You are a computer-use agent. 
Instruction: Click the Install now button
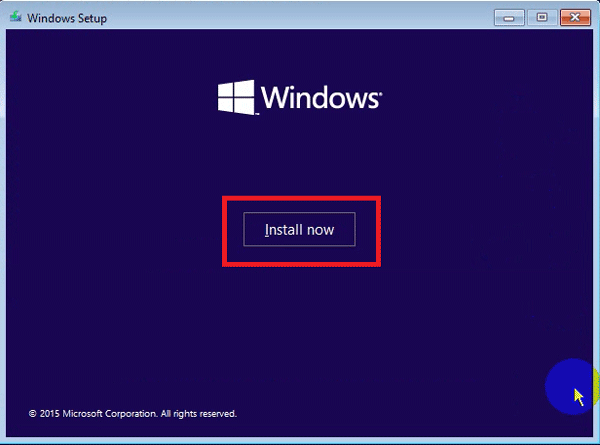[x=299, y=230]
